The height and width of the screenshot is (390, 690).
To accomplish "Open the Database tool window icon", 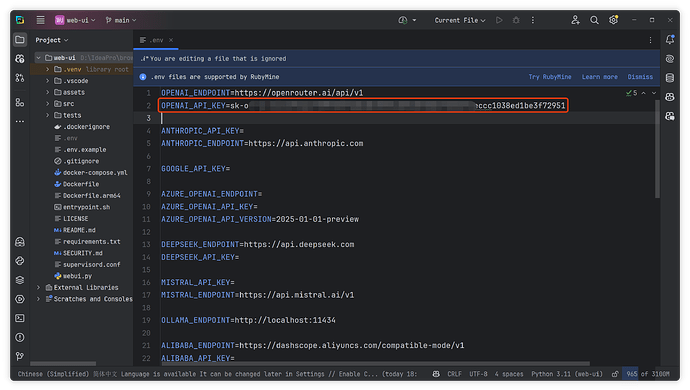I will [x=670, y=78].
